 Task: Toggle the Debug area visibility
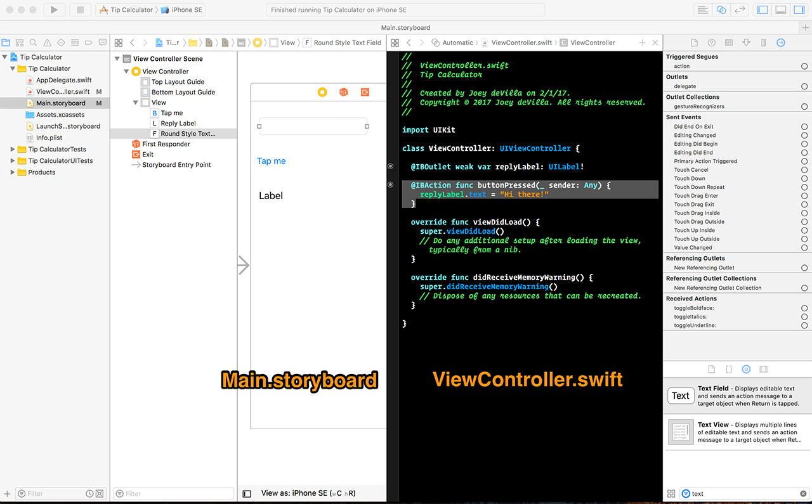781,10
